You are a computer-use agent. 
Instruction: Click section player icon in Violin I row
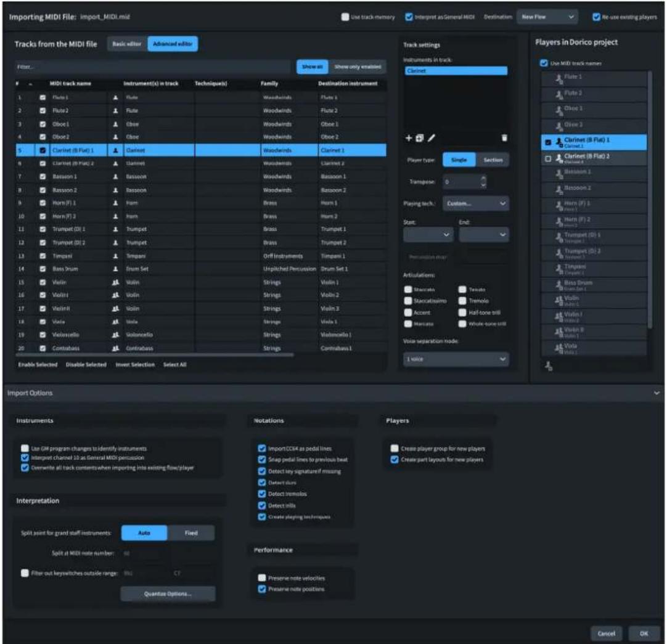(116, 295)
